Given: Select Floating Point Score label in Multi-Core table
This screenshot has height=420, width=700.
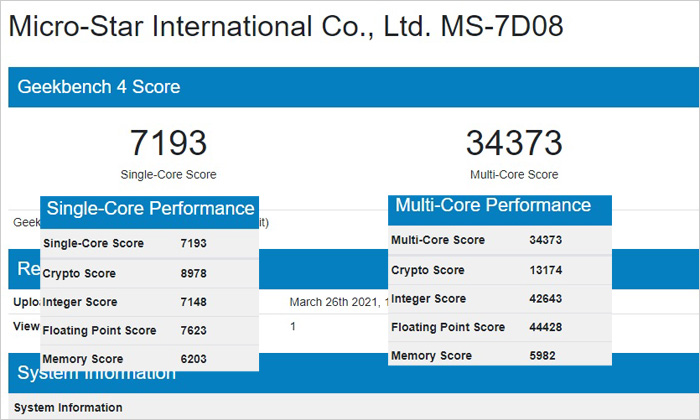Looking at the screenshot, I should point(448,327).
